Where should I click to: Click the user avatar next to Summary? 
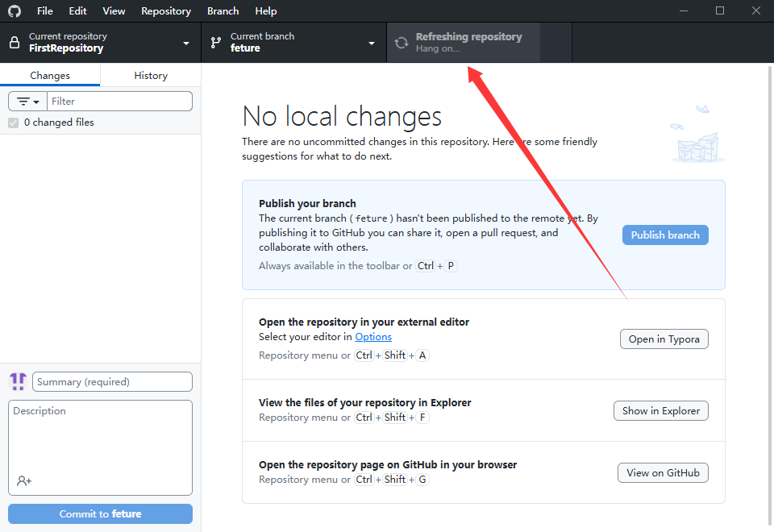(x=18, y=381)
